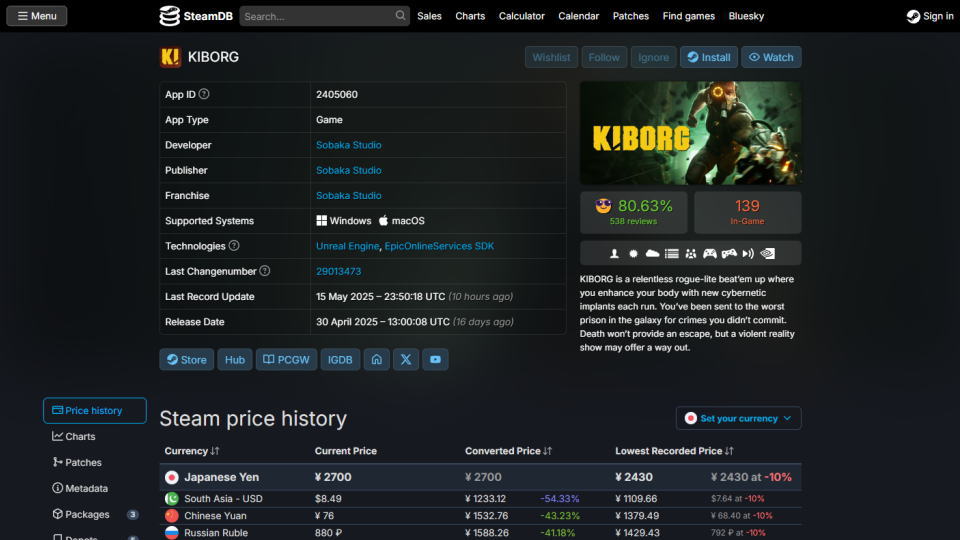This screenshot has width=960, height=540.
Task: Open the Patches top nav item
Action: point(631,16)
